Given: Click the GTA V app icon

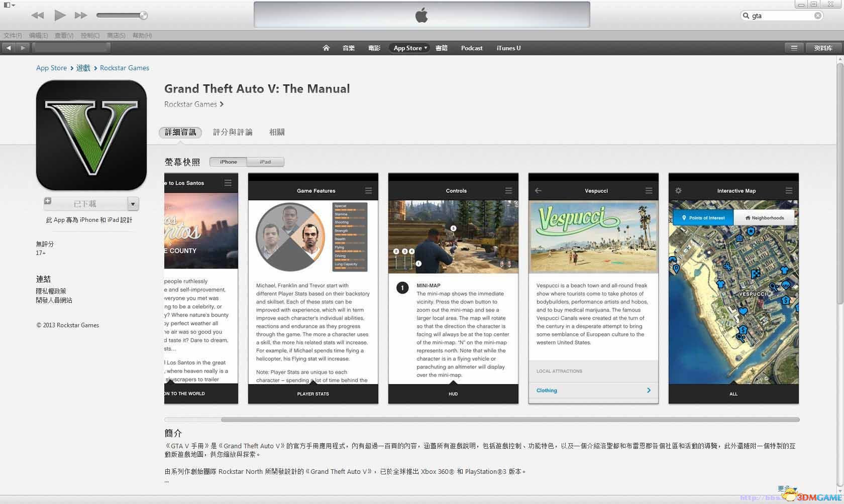Looking at the screenshot, I should 91,135.
